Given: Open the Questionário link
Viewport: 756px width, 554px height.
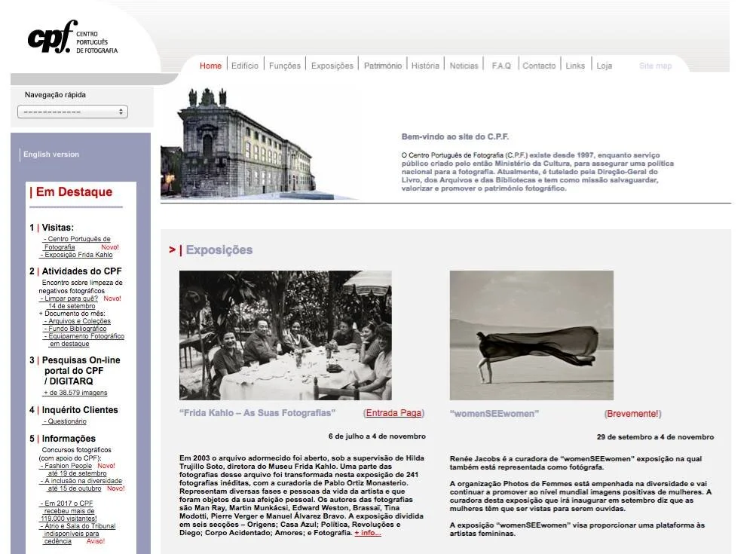Looking at the screenshot, I should pos(65,421).
